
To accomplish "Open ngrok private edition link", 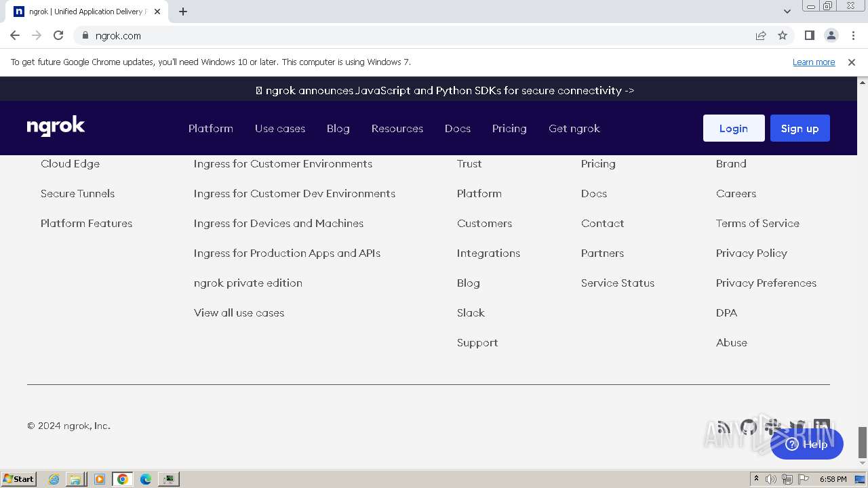I will click(x=248, y=283).
